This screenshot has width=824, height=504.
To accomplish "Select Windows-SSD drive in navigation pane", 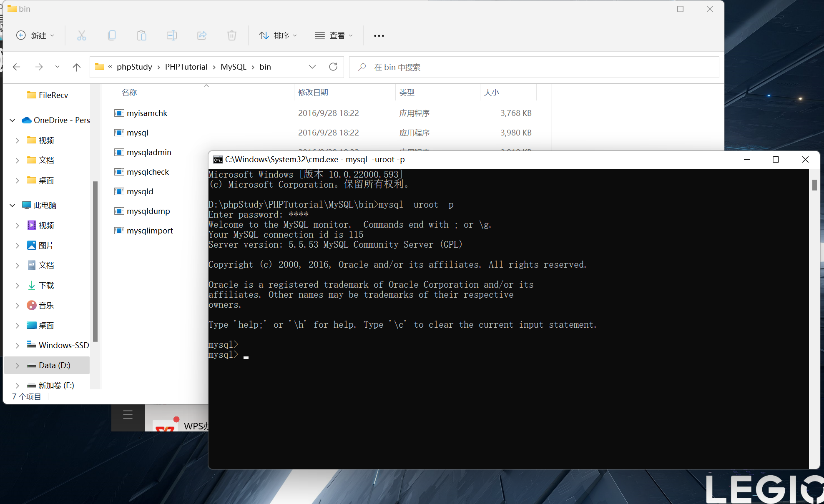I will click(58, 345).
